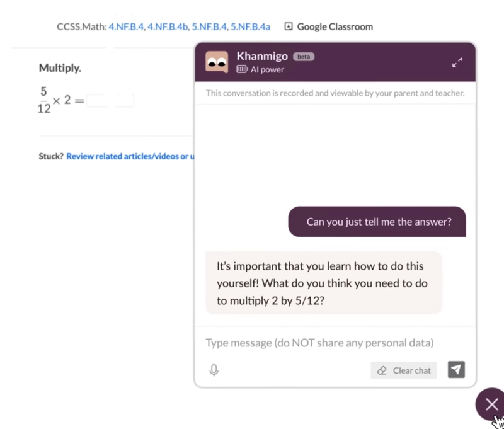504x429 pixels.
Task: Click the Khanmigo avatar icon
Action: (x=217, y=62)
